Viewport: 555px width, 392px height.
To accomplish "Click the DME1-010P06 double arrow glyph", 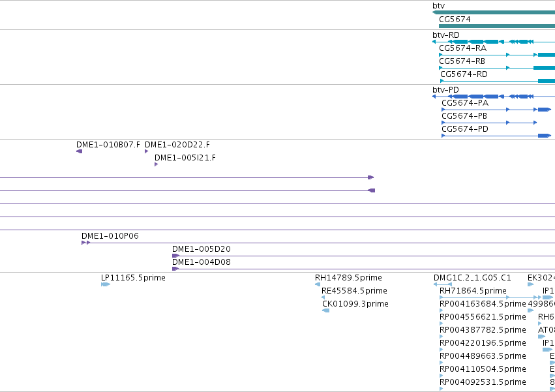I will [86, 243].
